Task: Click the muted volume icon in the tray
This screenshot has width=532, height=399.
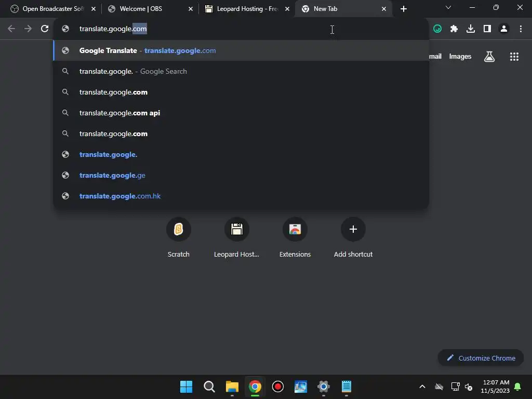Action: point(469,387)
